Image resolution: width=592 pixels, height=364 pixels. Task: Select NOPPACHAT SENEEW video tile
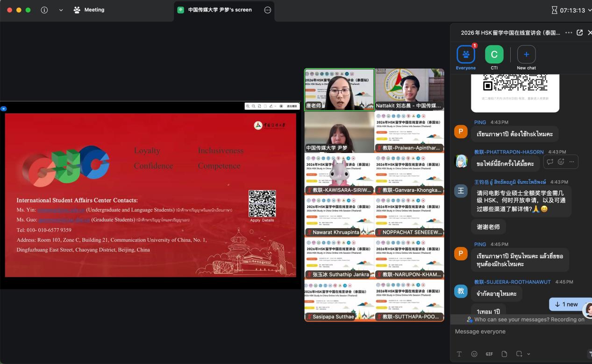pos(409,216)
